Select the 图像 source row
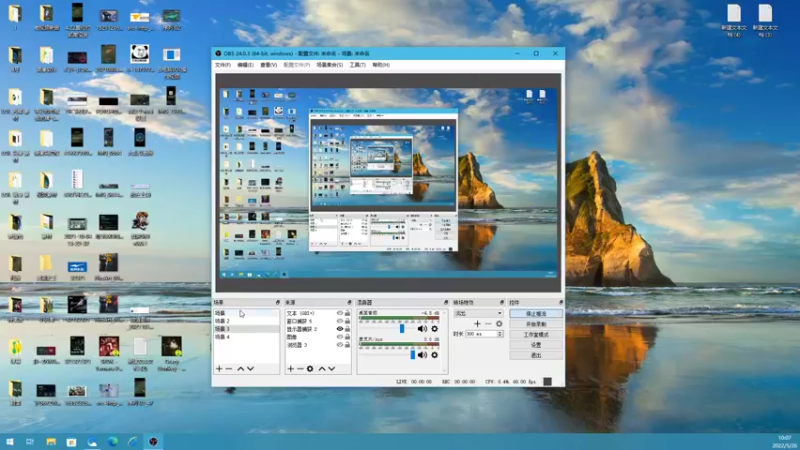 pos(318,337)
